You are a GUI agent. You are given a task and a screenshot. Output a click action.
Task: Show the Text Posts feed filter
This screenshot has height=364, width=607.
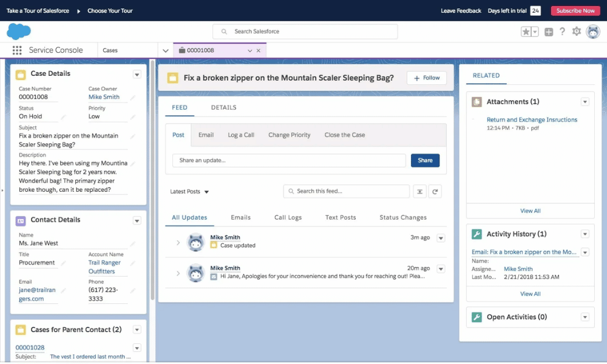[x=341, y=217]
